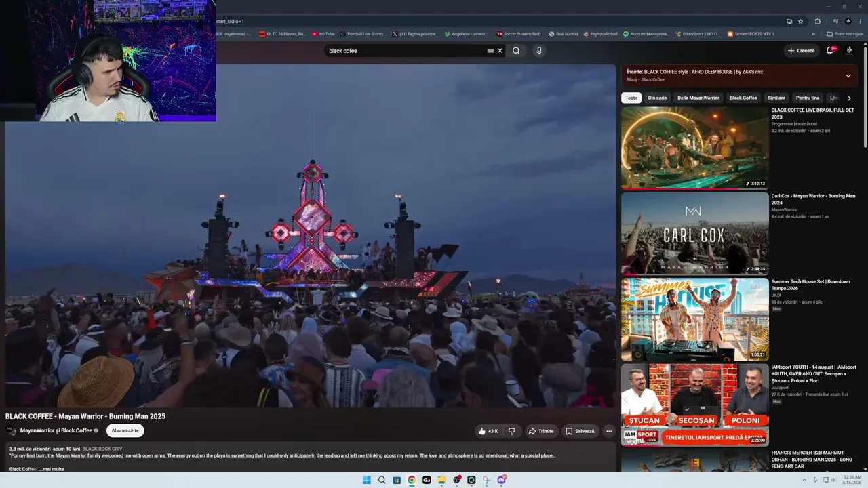Select the Pentru tine filter chip

pos(808,98)
